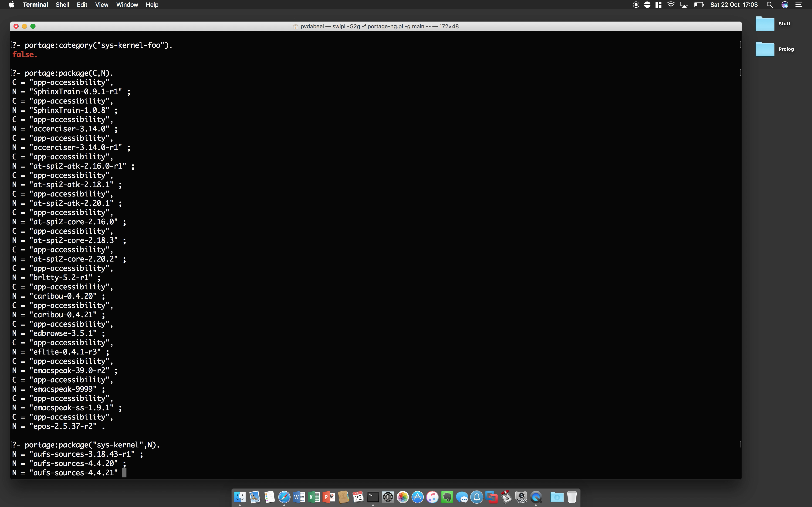812x507 pixels.
Task: Open the Stuff folder on desktop
Action: [x=765, y=24]
